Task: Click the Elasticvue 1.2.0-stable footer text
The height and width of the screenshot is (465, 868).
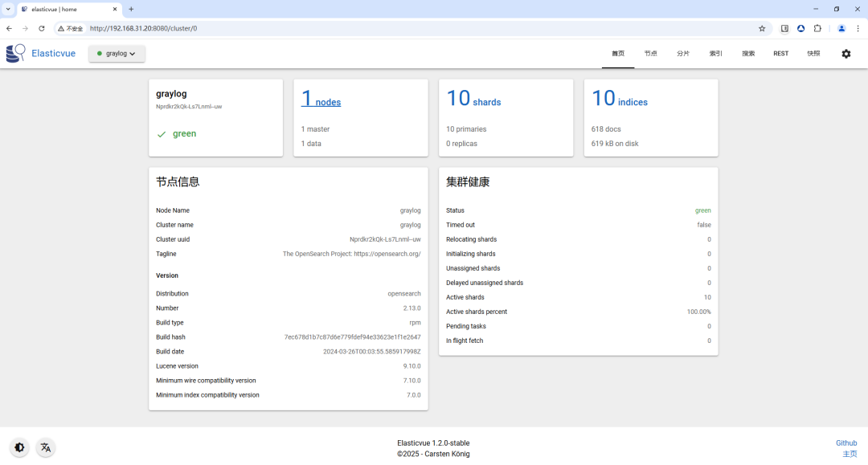Action: 433,443
